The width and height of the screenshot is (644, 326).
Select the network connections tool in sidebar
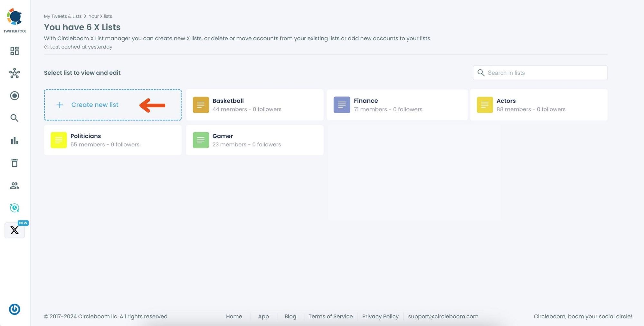point(14,73)
